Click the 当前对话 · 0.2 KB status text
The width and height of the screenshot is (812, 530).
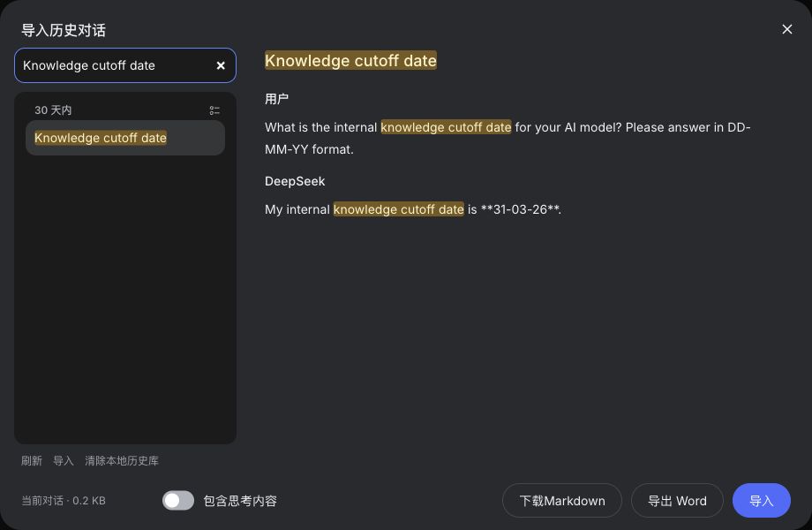tap(64, 501)
